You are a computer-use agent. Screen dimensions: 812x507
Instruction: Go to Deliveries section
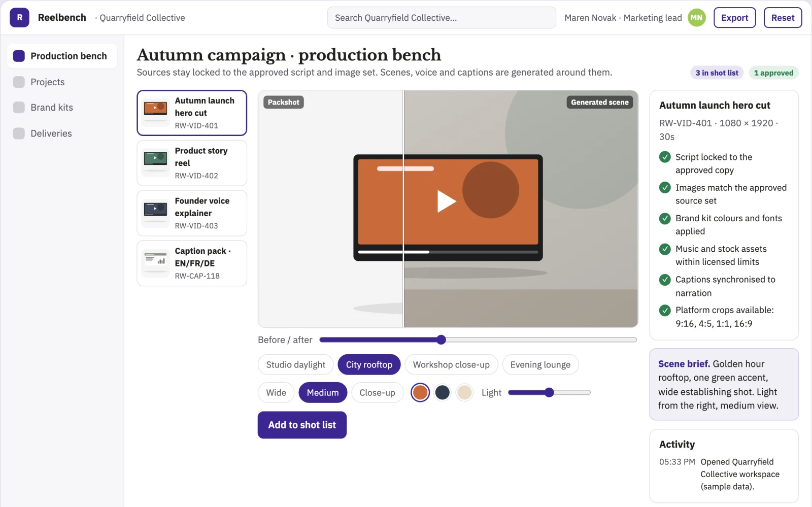point(62,133)
